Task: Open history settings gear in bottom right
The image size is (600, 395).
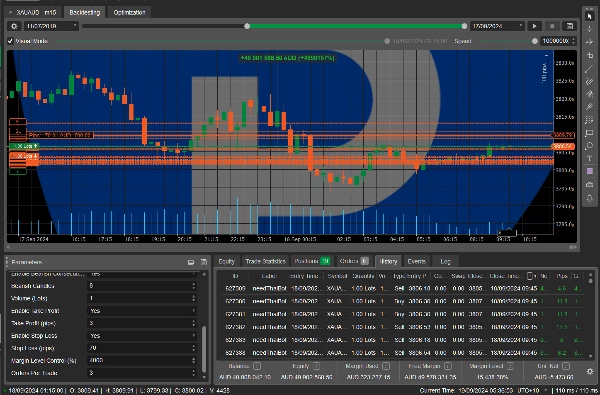Action: point(590,371)
